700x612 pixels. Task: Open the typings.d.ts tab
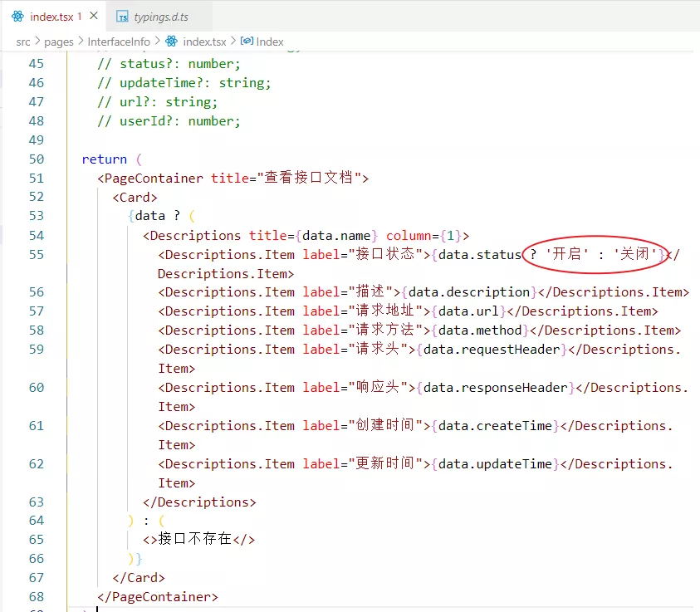pyautogui.click(x=161, y=17)
